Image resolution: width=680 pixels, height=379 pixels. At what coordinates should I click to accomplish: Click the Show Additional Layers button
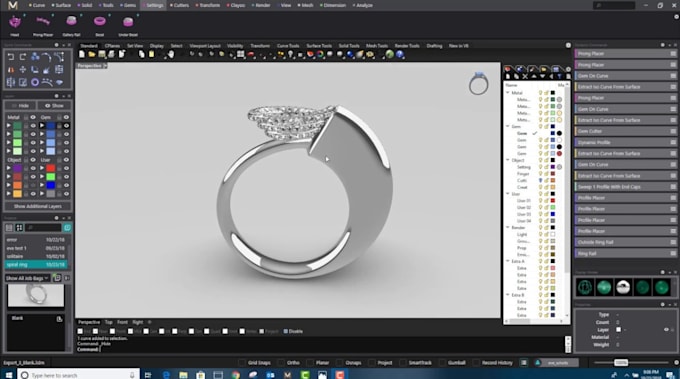[38, 206]
